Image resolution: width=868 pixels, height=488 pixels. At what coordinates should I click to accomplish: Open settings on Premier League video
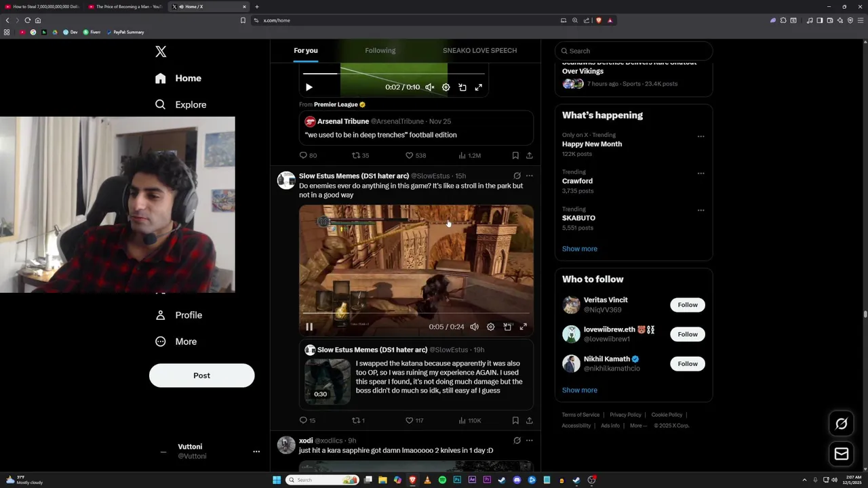[446, 87]
